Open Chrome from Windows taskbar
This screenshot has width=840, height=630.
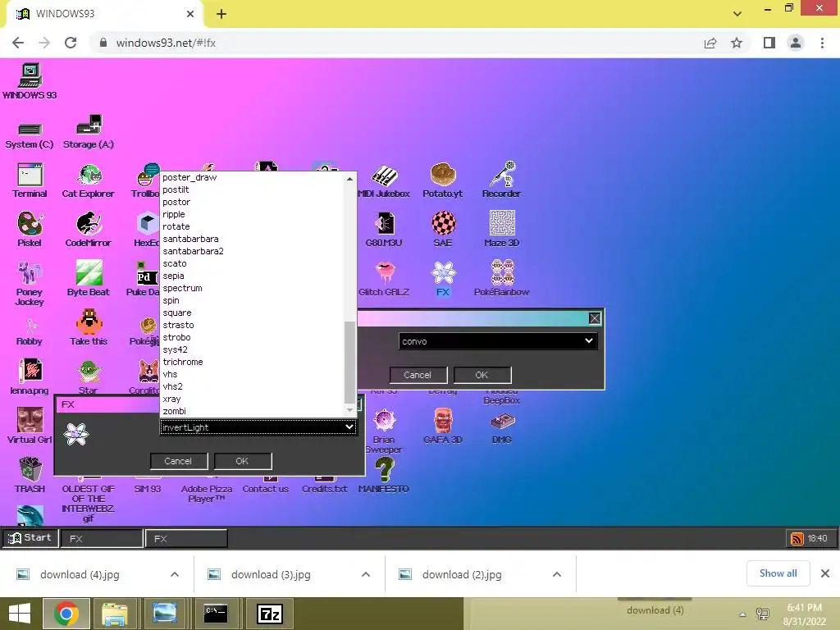click(66, 614)
